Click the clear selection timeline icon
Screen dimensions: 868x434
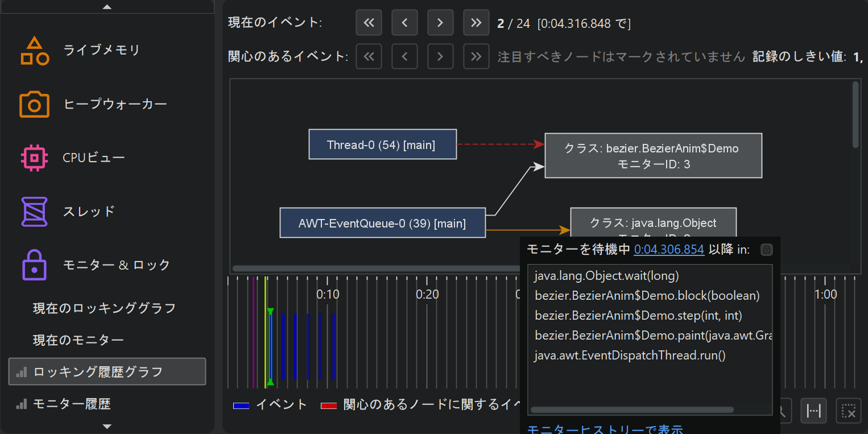click(x=848, y=411)
